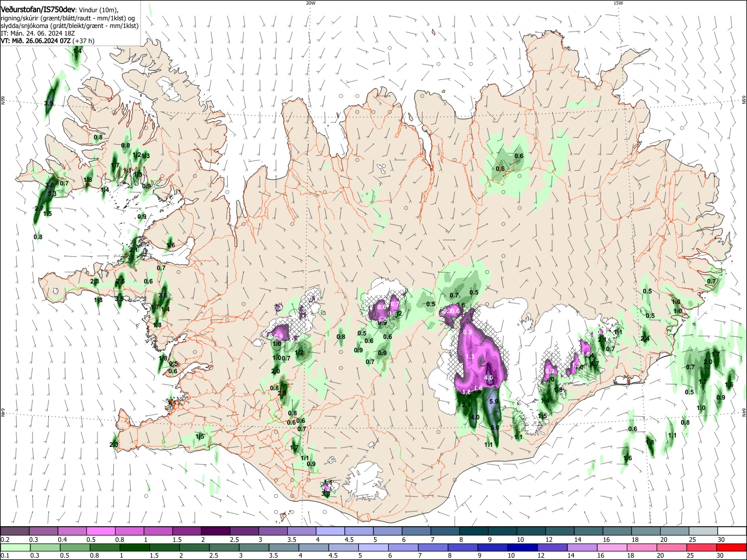The image size is (747, 560).
Task: Click the '0.2' label under upper legend
Action: pos(5,540)
